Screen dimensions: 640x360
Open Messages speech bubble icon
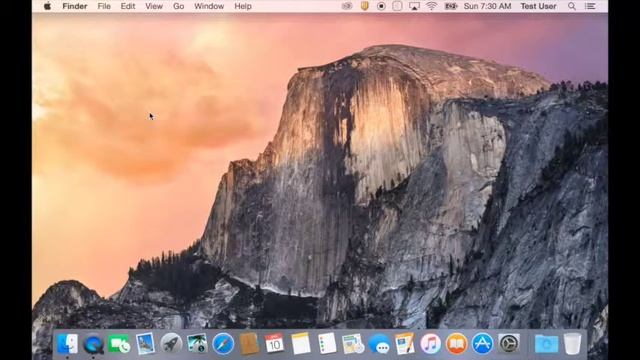click(379, 344)
